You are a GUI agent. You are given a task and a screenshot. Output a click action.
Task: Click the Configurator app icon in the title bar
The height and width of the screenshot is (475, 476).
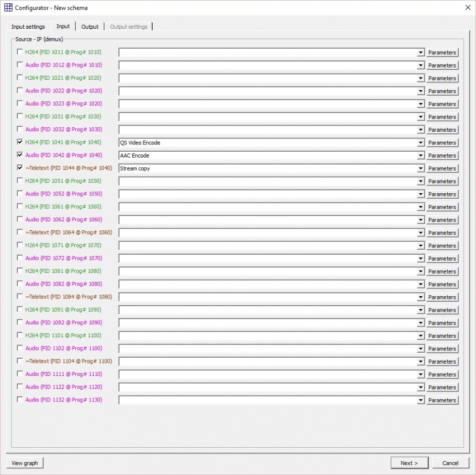[8, 8]
